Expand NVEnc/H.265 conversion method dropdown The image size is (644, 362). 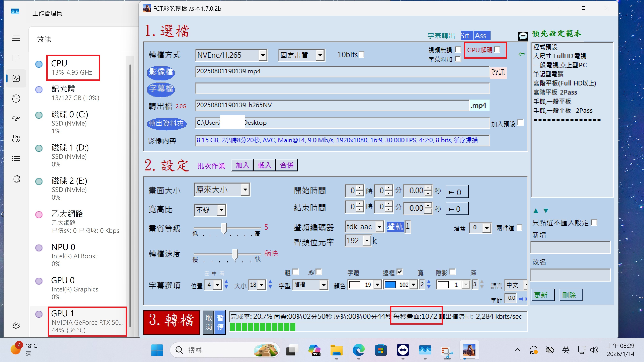pos(262,55)
